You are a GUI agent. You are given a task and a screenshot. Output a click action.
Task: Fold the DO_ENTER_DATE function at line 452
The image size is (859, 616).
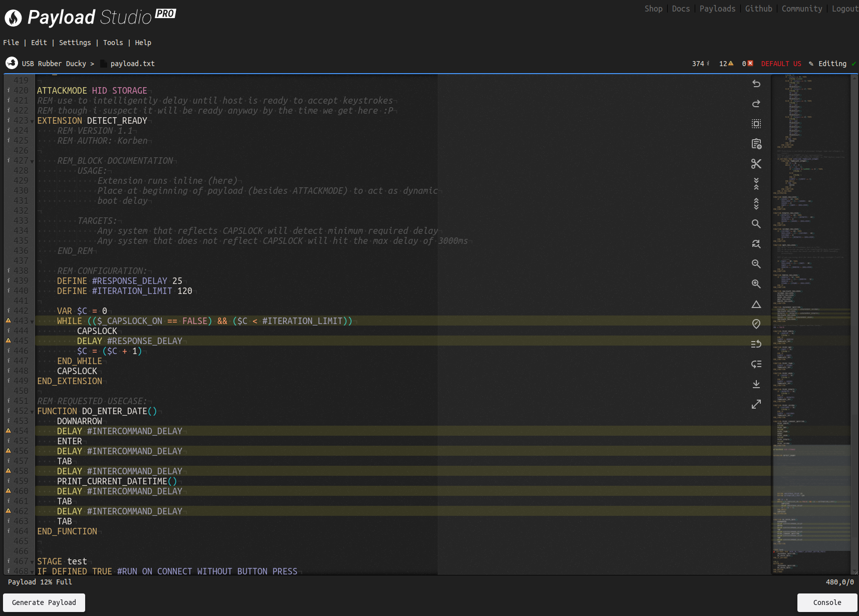[x=32, y=412]
